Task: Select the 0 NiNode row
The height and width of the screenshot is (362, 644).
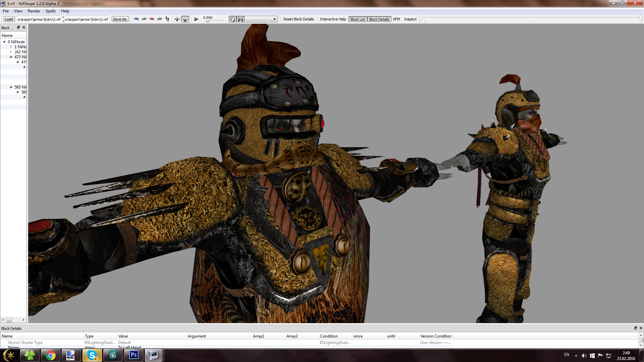Action: click(x=16, y=42)
